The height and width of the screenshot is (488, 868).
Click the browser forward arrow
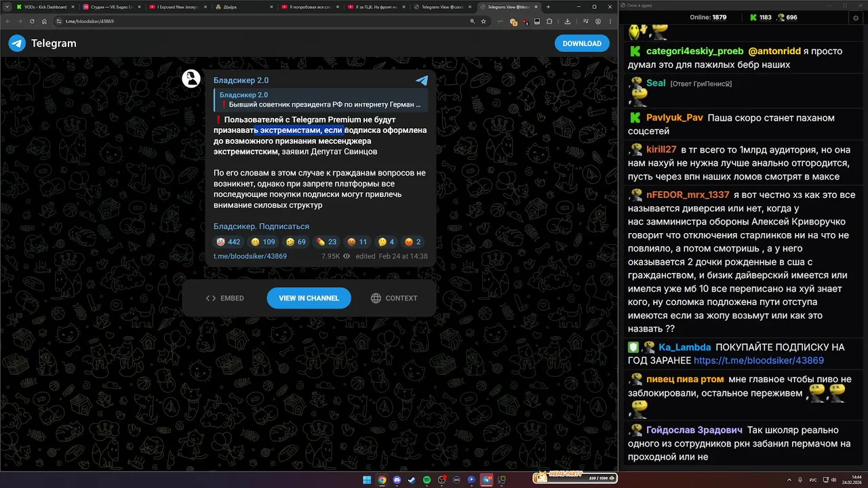21,21
